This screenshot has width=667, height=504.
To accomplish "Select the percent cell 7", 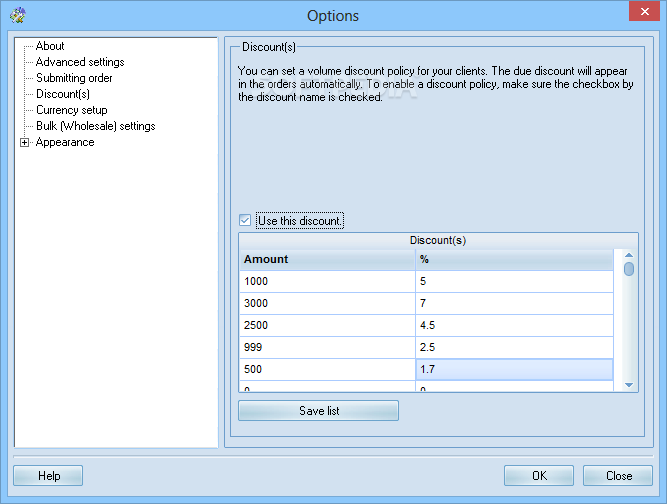I will [514, 304].
